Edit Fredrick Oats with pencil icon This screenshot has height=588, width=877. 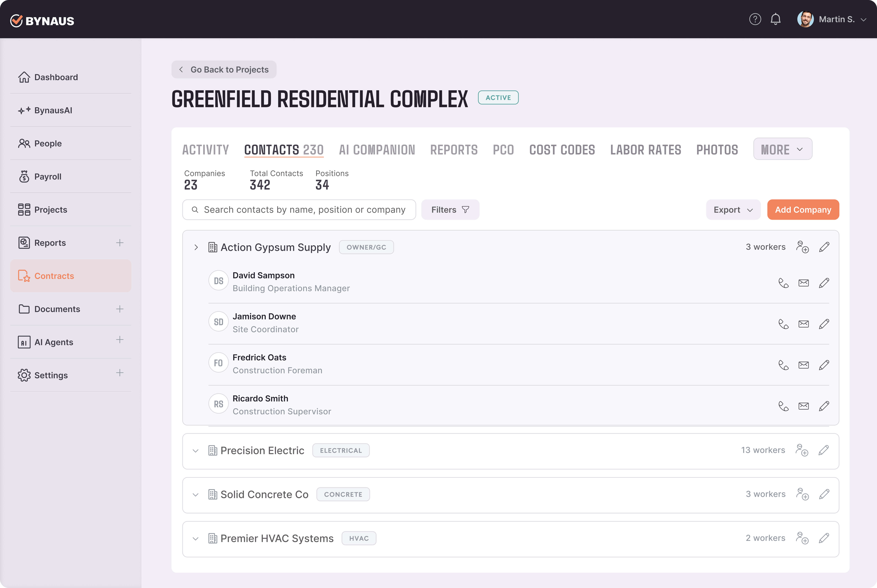(824, 365)
